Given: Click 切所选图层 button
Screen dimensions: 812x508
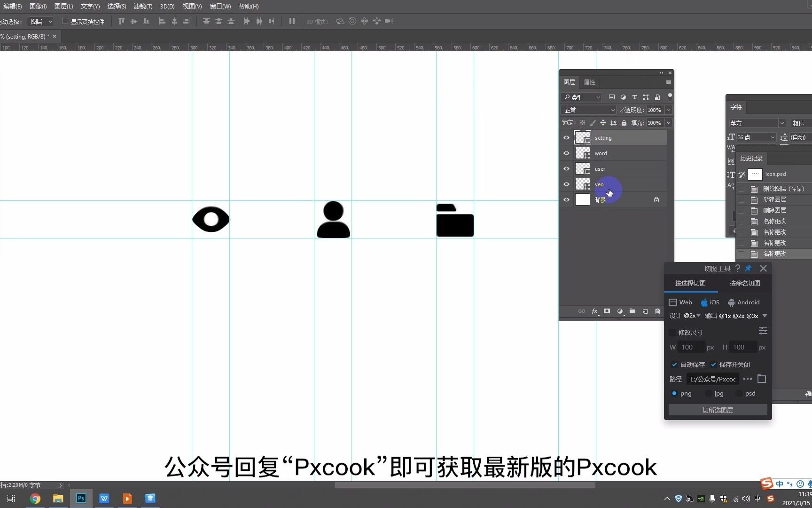Looking at the screenshot, I should (718, 410).
